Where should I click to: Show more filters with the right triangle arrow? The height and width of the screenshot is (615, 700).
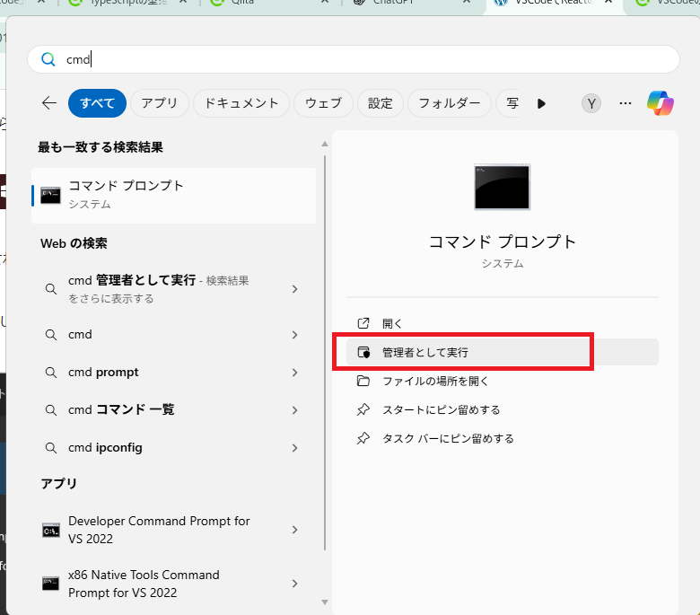click(x=541, y=103)
